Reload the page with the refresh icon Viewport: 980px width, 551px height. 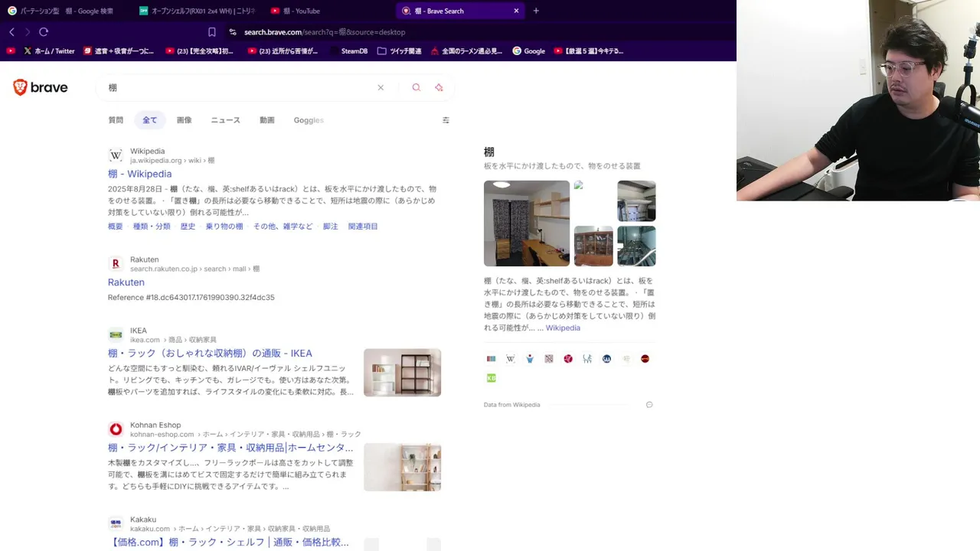pos(44,32)
